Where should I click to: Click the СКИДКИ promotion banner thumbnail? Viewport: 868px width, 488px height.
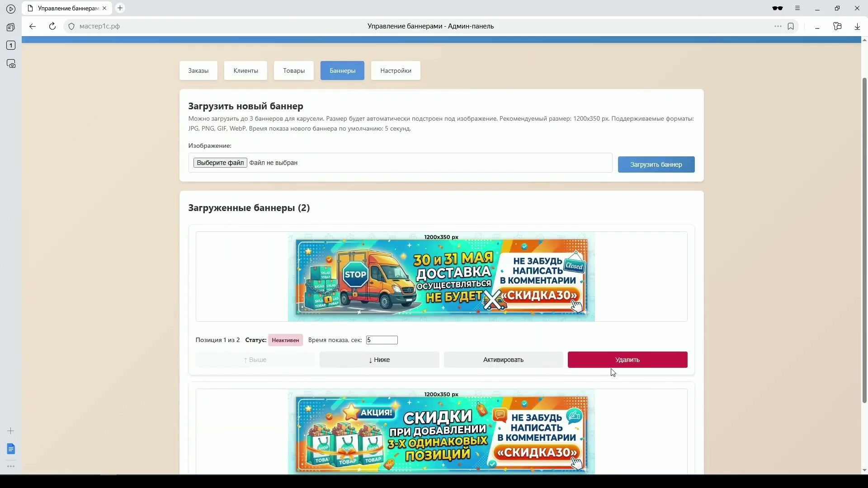click(x=441, y=432)
